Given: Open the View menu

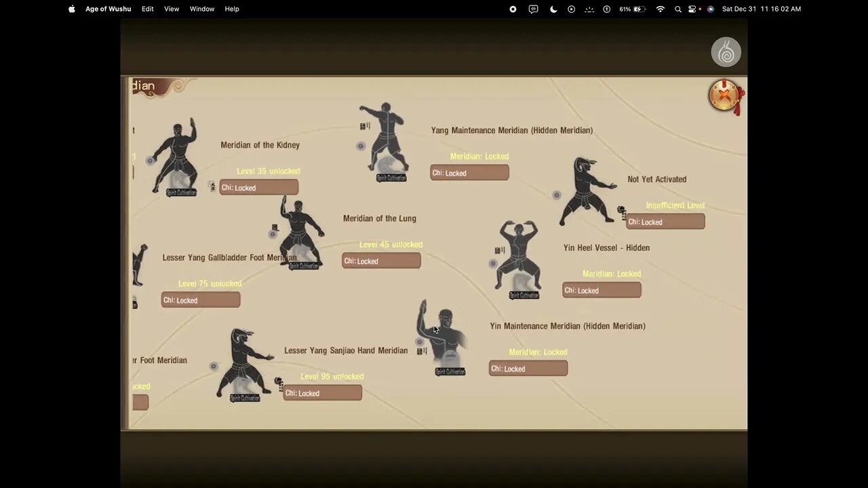Looking at the screenshot, I should 172,9.
